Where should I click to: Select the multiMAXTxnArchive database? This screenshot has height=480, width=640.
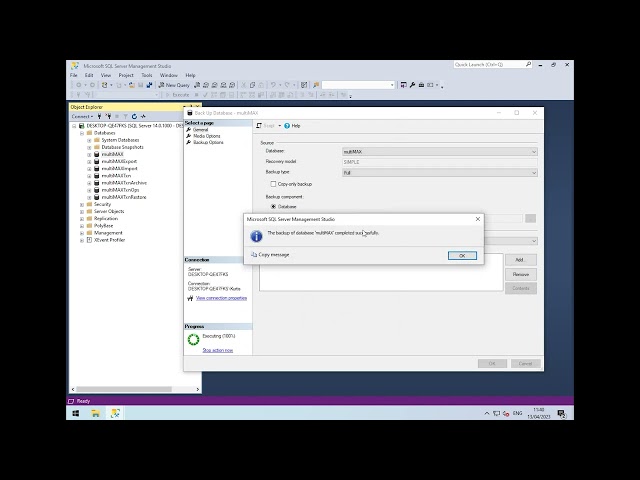click(x=124, y=183)
